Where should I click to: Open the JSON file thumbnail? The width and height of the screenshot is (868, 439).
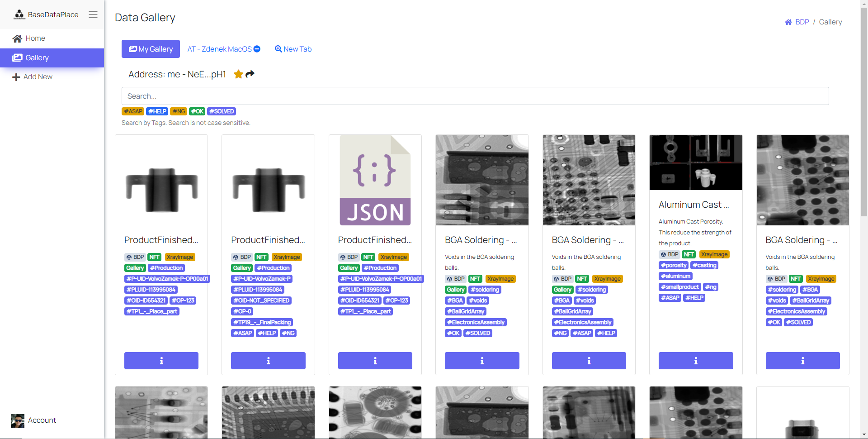375,180
